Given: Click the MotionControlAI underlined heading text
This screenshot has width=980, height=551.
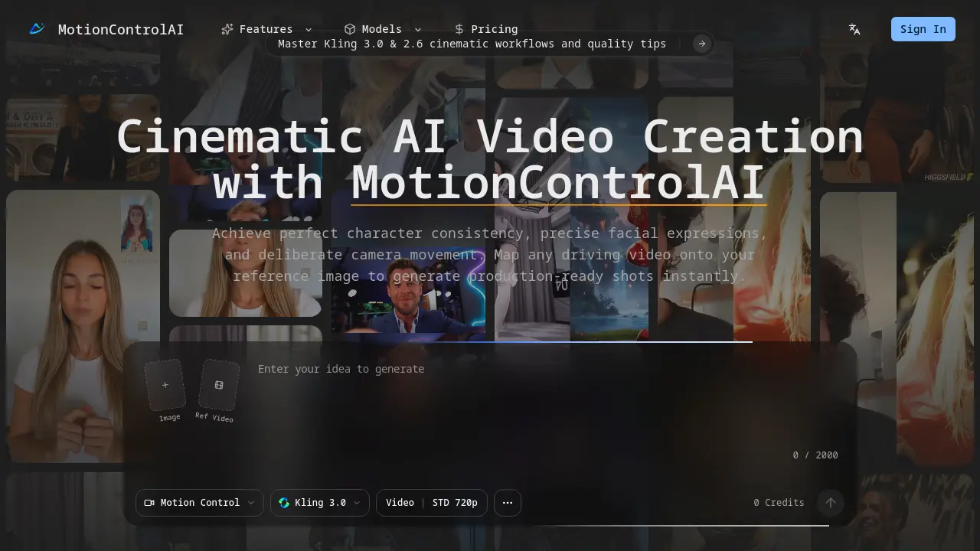Looking at the screenshot, I should point(558,182).
